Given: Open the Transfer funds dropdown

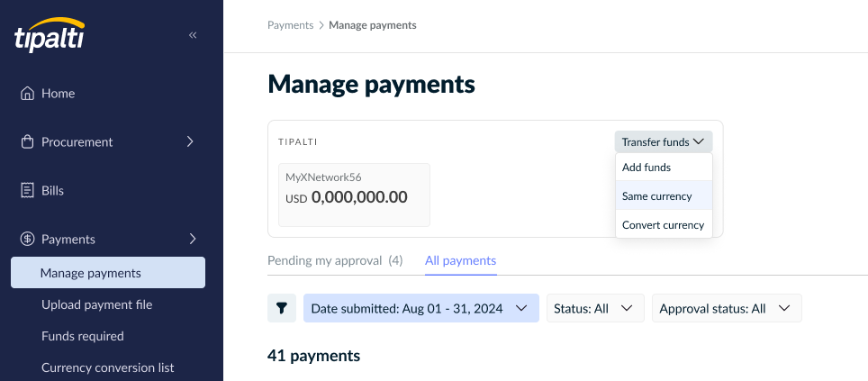Looking at the screenshot, I should 664,141.
